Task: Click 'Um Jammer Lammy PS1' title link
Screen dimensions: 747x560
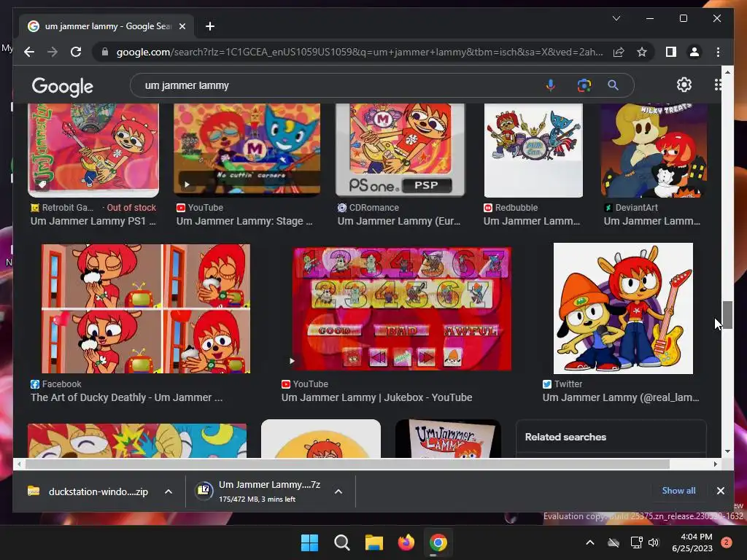Action: 93,221
